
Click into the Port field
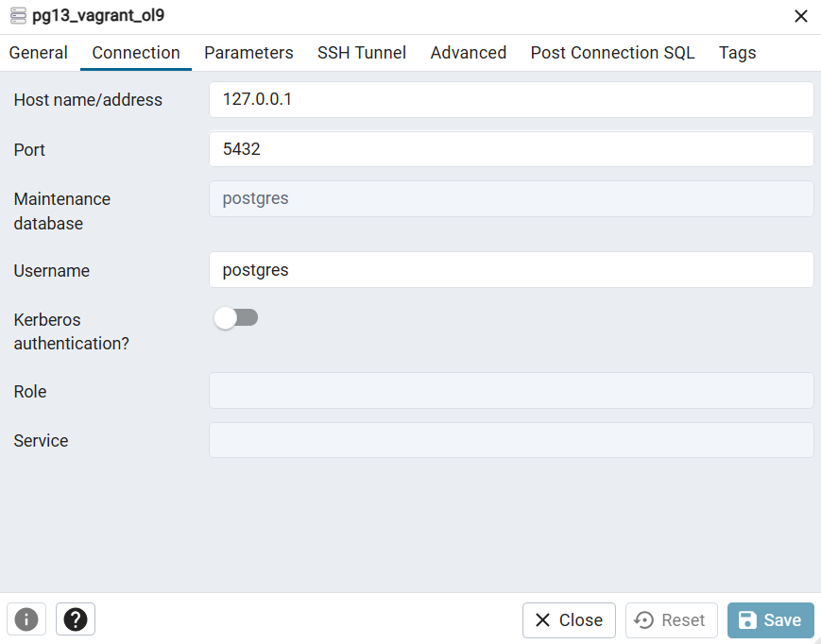point(511,149)
